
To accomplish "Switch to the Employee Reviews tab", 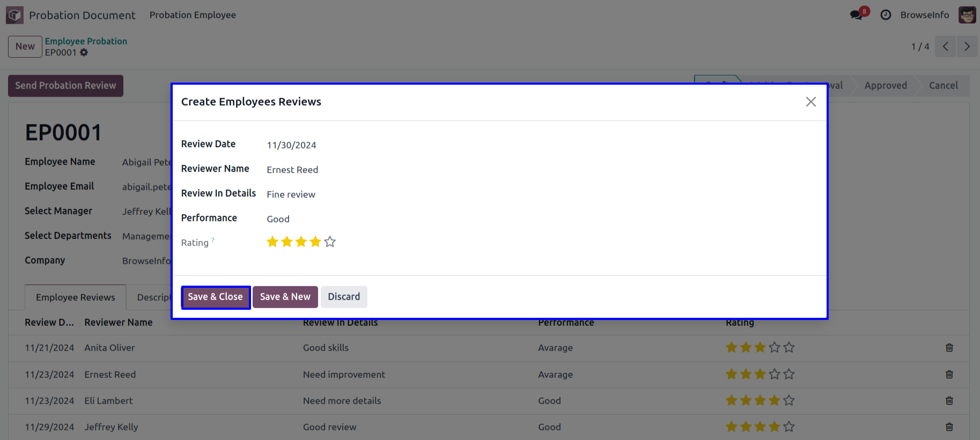I will (75, 297).
